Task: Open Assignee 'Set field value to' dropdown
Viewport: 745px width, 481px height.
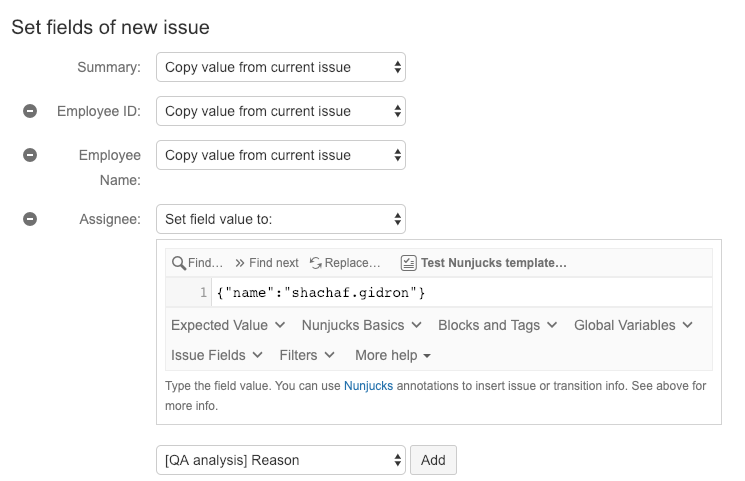Action: pyautogui.click(x=281, y=219)
